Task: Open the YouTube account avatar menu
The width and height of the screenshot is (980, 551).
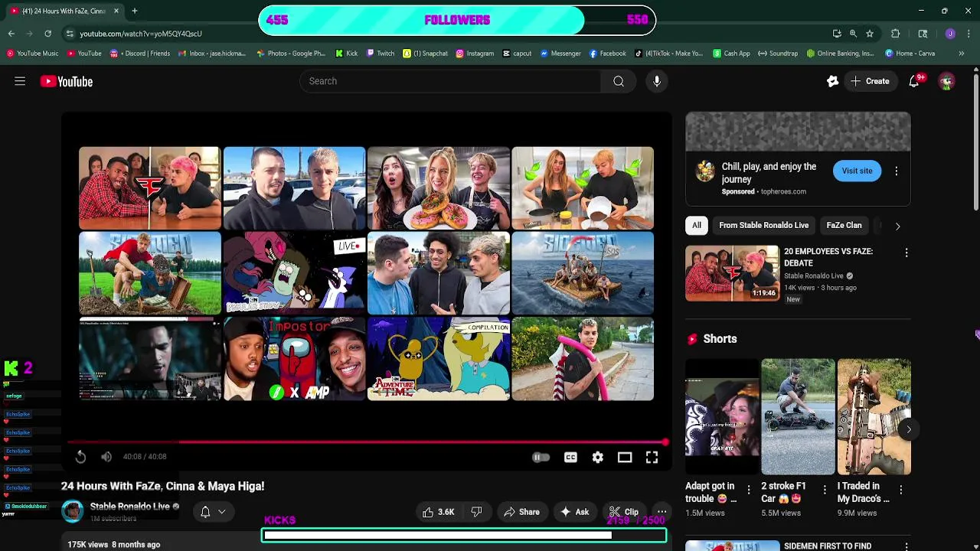Action: 947,81
